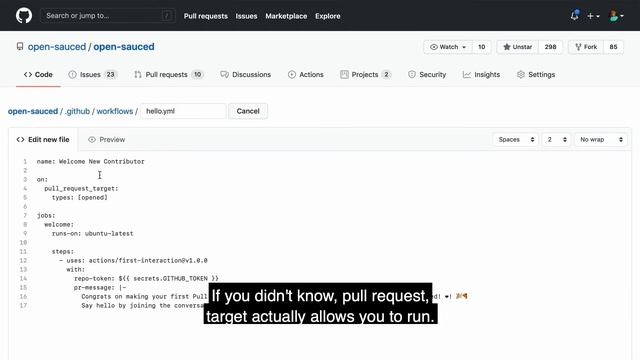Click the Unstar button
The height and width of the screenshot is (360, 640).
518,47
